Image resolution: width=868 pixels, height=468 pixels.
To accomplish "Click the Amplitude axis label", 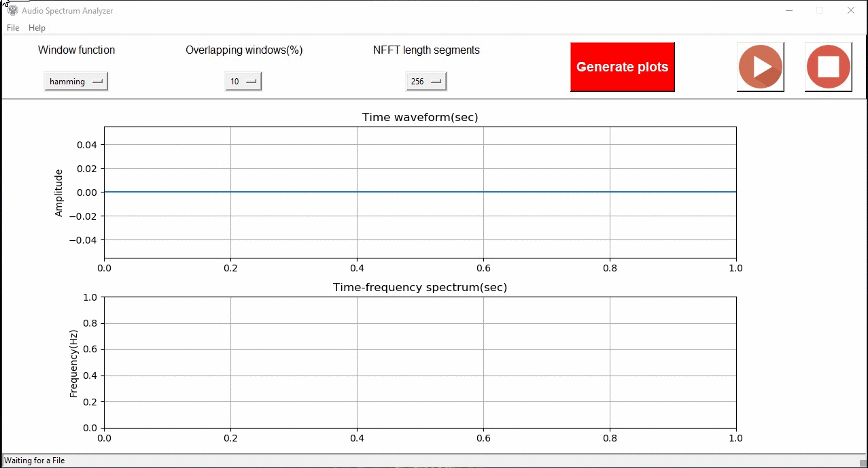I will pyautogui.click(x=58, y=192).
